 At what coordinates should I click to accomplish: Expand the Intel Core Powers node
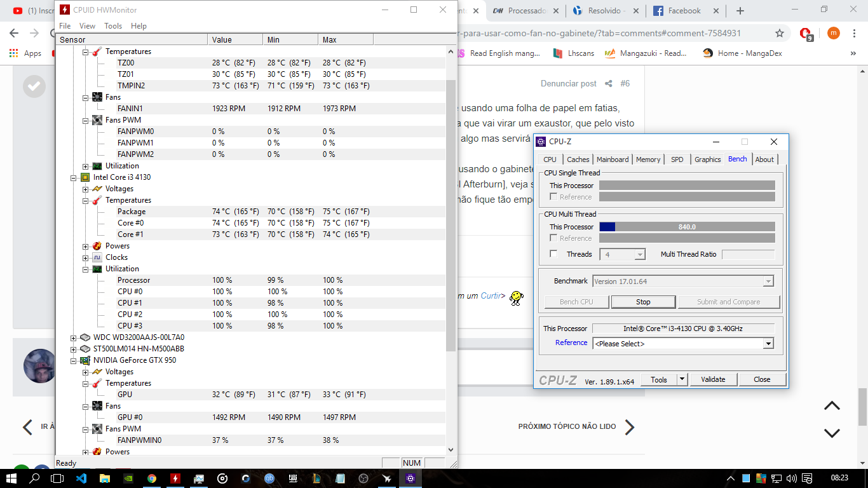(85, 246)
